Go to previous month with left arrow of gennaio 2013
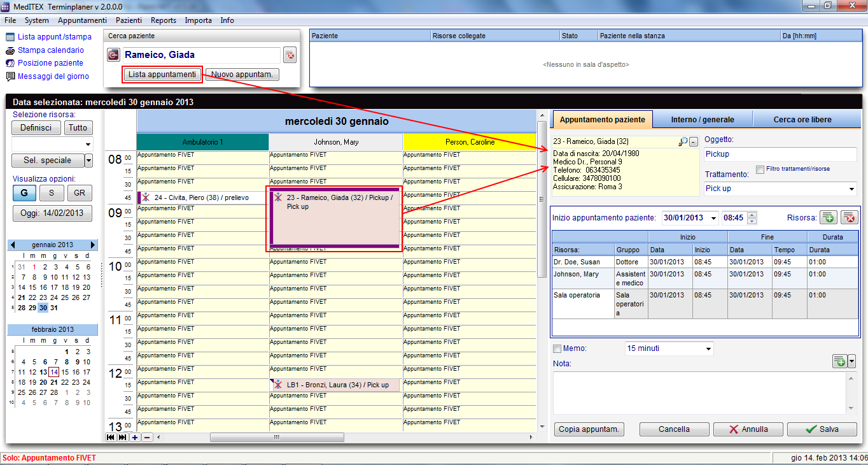This screenshot has height=465, width=868. [11, 245]
